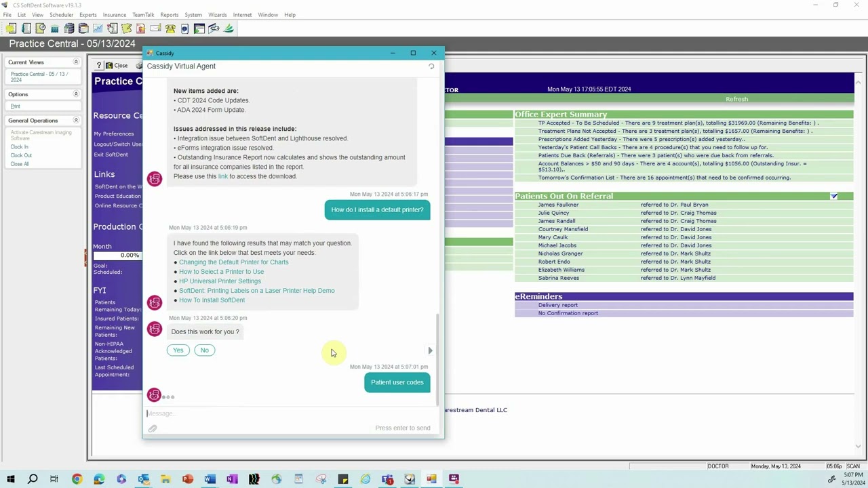868x488 pixels.
Task: Open the Delivery report under eReminders
Action: [558, 305]
